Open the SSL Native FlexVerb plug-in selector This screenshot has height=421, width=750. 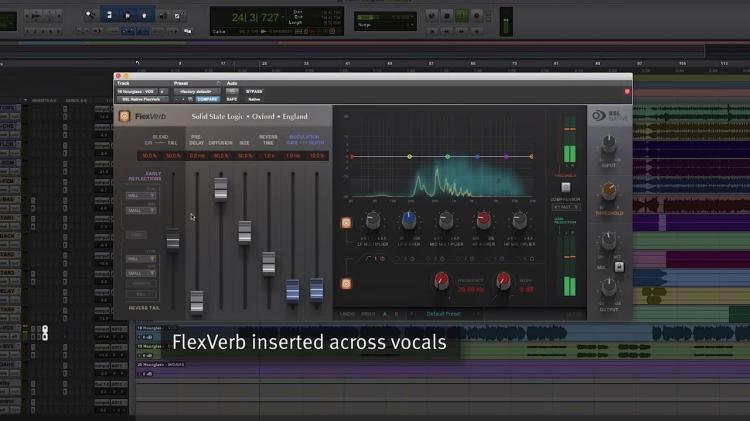(x=142, y=100)
